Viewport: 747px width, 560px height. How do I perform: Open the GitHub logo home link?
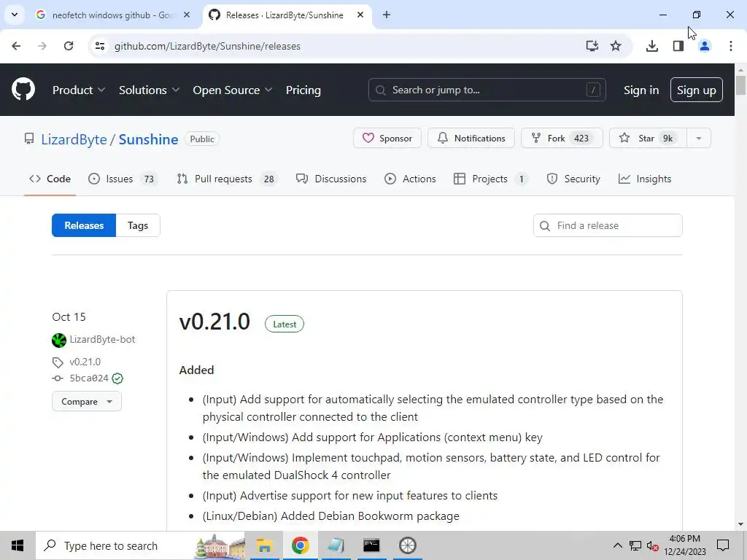click(23, 89)
